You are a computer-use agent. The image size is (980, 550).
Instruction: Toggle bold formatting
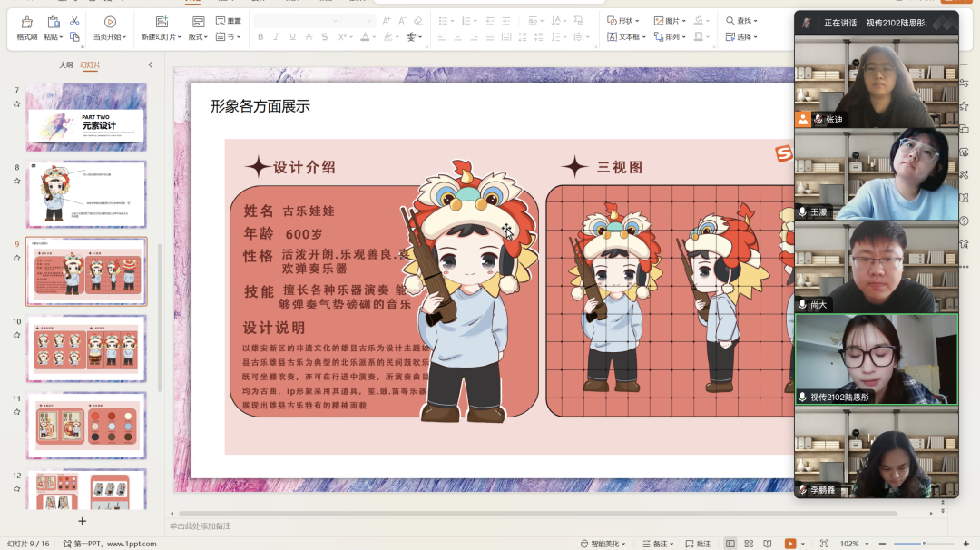pyautogui.click(x=260, y=35)
